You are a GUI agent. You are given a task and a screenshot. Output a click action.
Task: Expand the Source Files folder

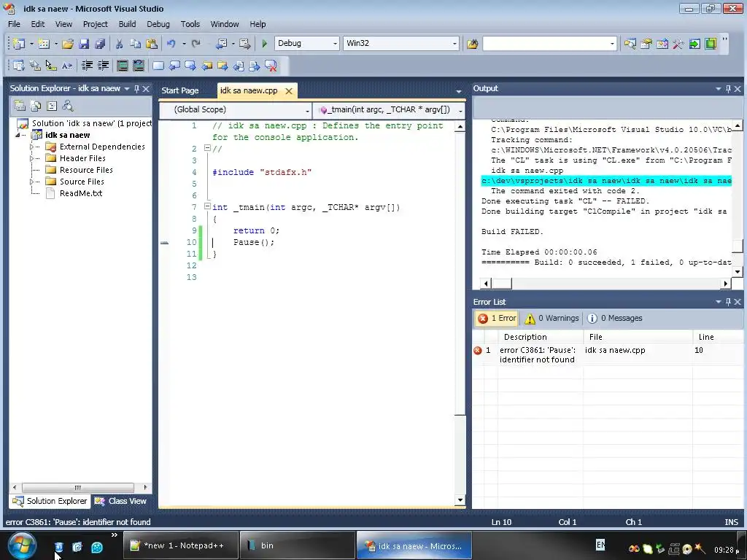pos(32,182)
